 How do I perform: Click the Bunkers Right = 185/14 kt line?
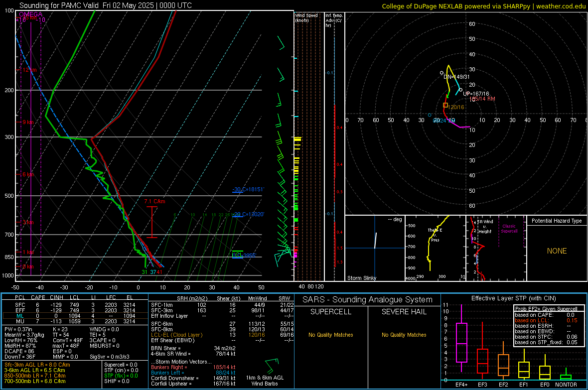pyautogui.click(x=193, y=367)
